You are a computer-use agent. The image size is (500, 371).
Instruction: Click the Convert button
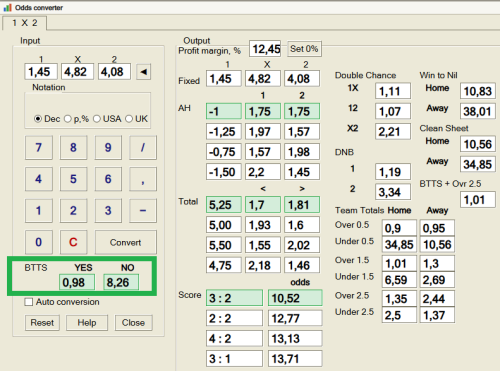click(x=126, y=242)
